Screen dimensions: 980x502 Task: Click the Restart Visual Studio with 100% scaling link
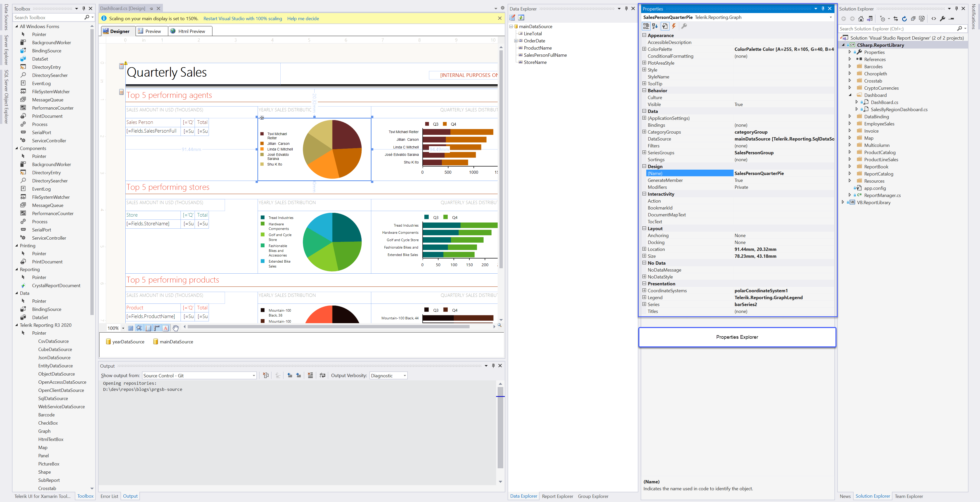tap(242, 18)
